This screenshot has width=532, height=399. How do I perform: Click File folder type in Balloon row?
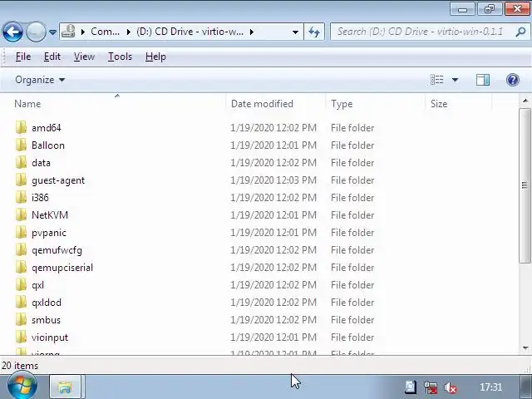[x=352, y=145]
